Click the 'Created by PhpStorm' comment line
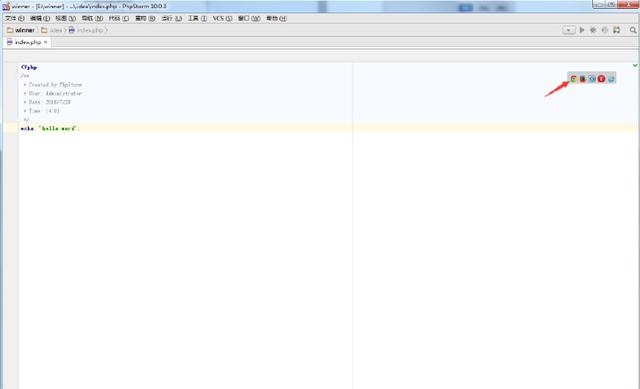Image resolution: width=640 pixels, height=389 pixels. pyautogui.click(x=53, y=84)
